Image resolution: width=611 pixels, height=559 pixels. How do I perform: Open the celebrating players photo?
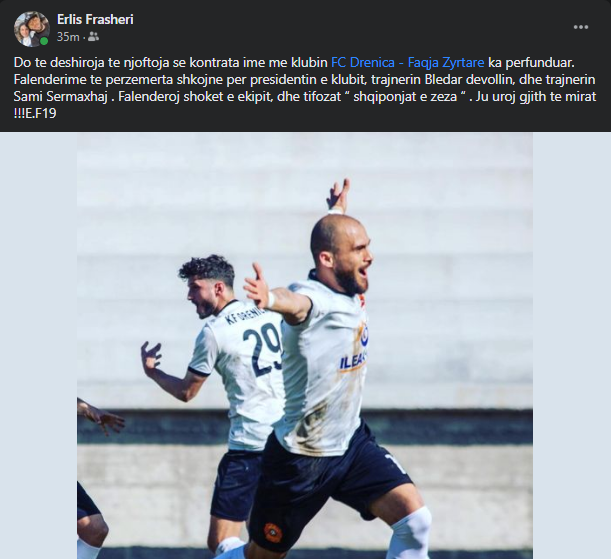pyautogui.click(x=305, y=346)
